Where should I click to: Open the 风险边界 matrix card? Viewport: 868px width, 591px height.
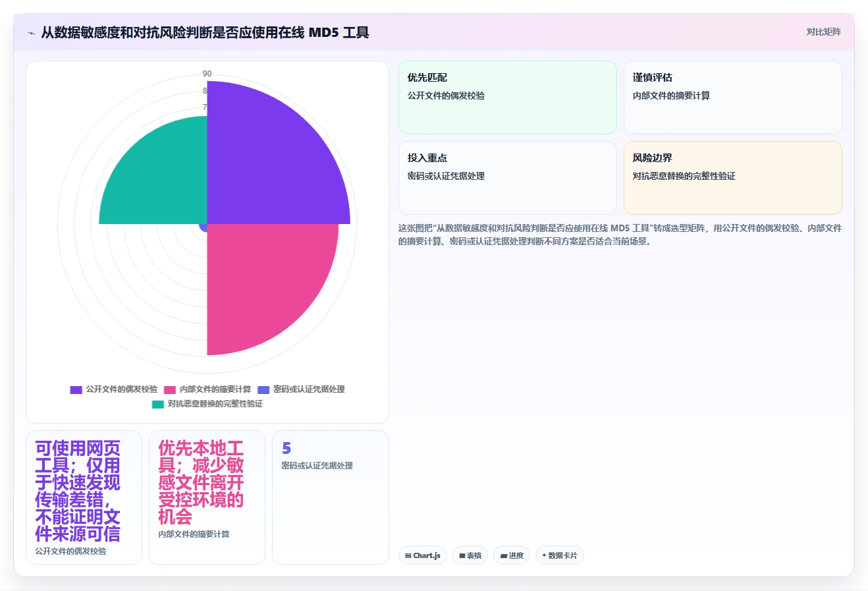pyautogui.click(x=733, y=178)
